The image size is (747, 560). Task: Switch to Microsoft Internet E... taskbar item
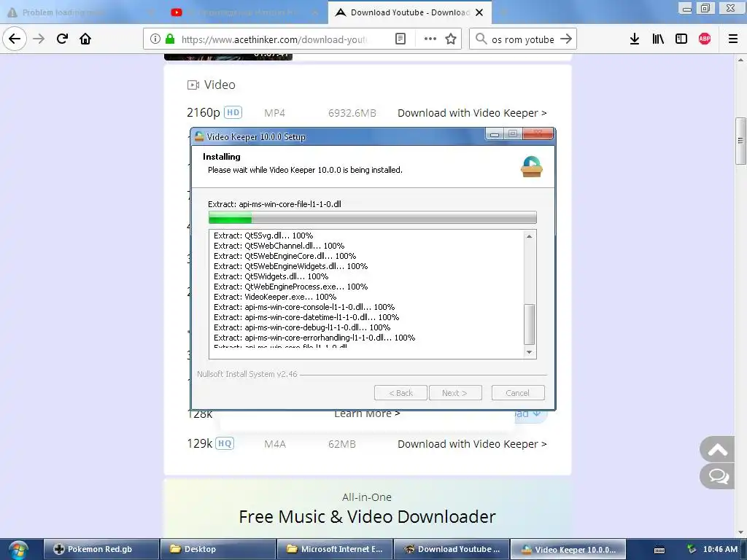point(335,550)
